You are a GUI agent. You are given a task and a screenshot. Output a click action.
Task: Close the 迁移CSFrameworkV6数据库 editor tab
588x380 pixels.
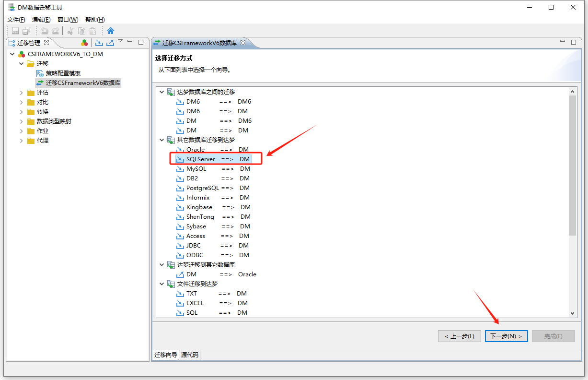[242, 43]
